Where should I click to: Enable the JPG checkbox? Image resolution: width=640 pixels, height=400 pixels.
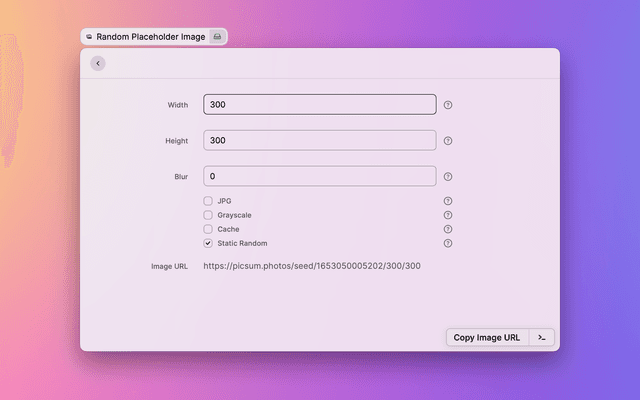point(208,201)
